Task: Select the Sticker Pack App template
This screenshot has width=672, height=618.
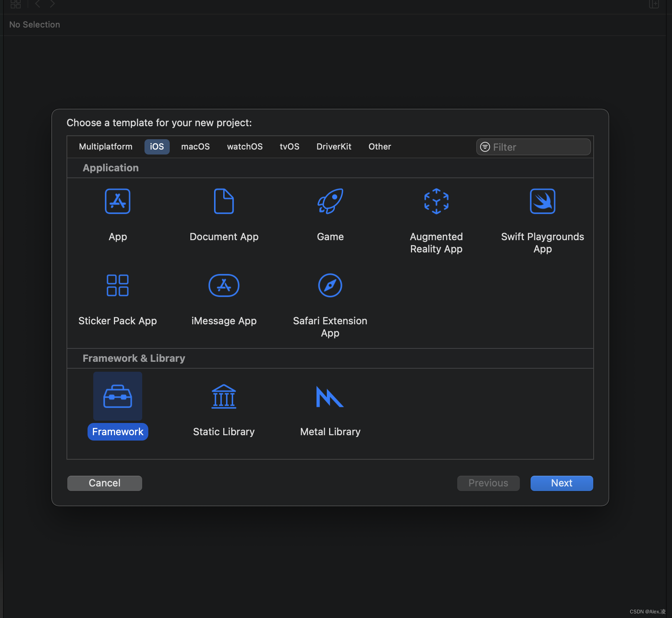Action: click(x=117, y=286)
